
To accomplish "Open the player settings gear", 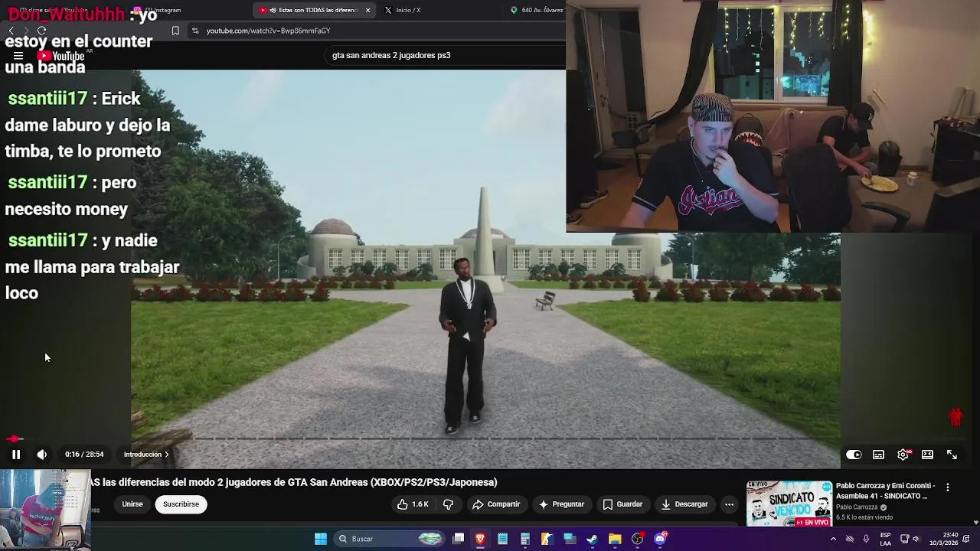I will 903,455.
